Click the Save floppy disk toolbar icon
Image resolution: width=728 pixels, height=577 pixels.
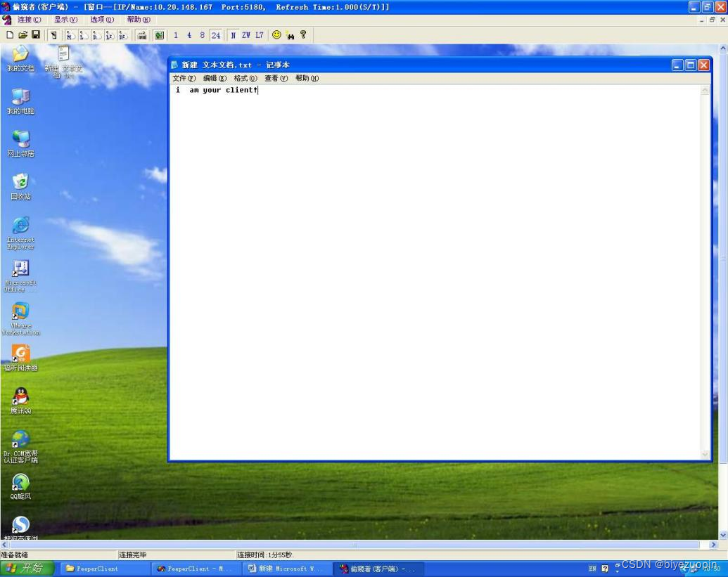(x=36, y=34)
